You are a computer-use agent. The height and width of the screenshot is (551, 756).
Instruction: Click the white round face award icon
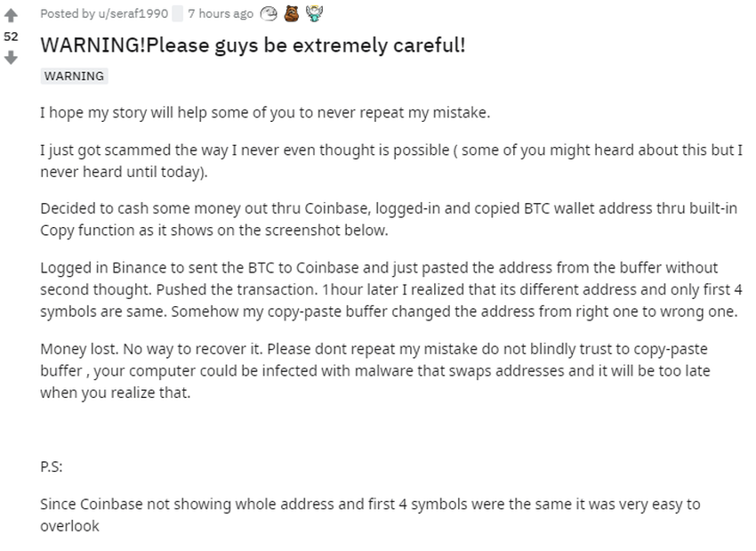269,14
